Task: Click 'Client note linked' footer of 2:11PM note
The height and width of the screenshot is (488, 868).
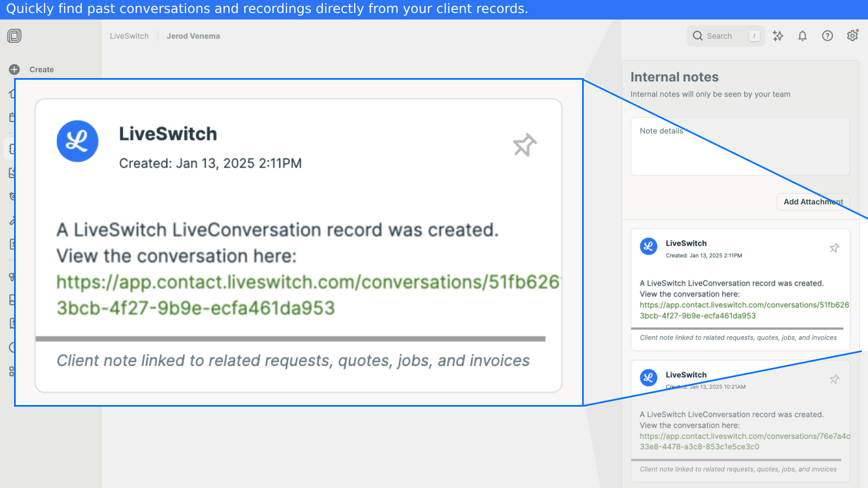Action: 738,338
